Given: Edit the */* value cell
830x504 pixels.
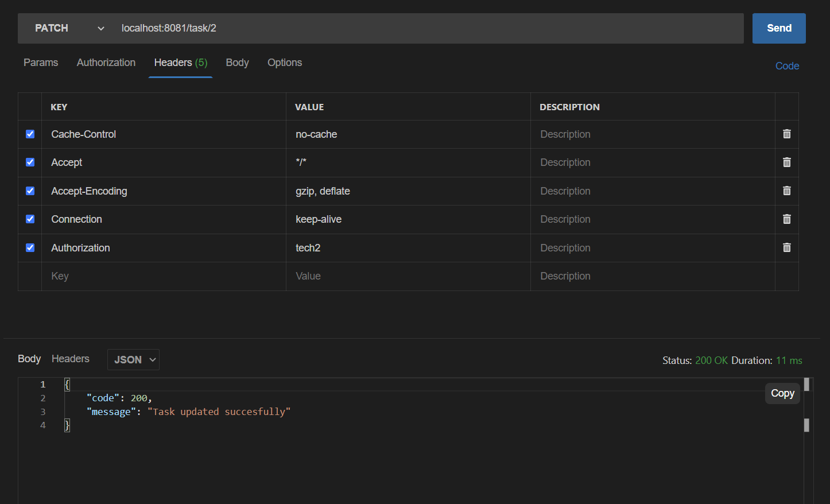Looking at the screenshot, I should coord(408,162).
